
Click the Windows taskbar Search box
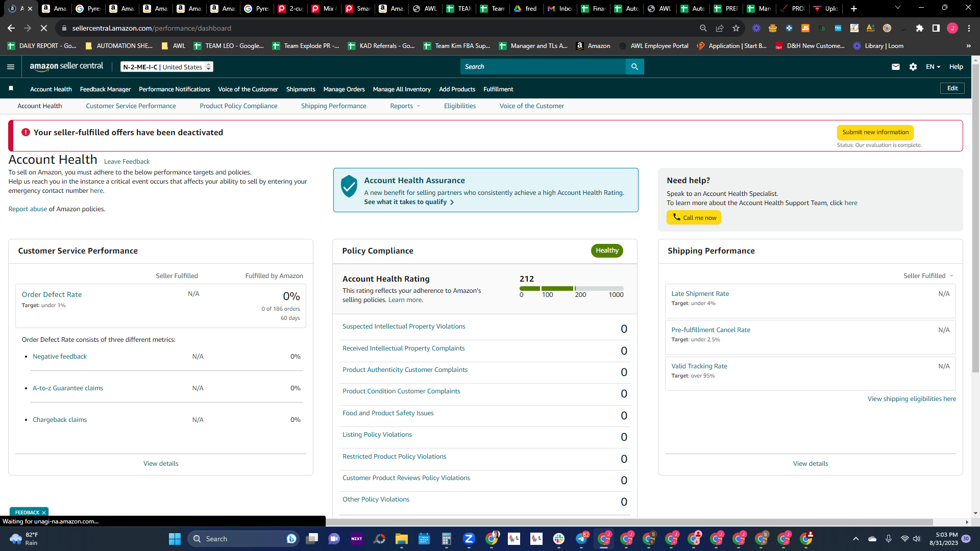(x=243, y=539)
